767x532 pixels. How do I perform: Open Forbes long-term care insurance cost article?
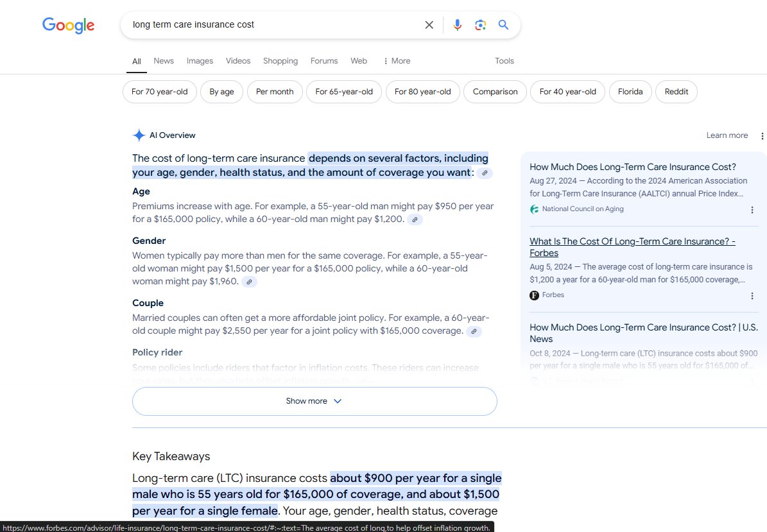coord(632,247)
